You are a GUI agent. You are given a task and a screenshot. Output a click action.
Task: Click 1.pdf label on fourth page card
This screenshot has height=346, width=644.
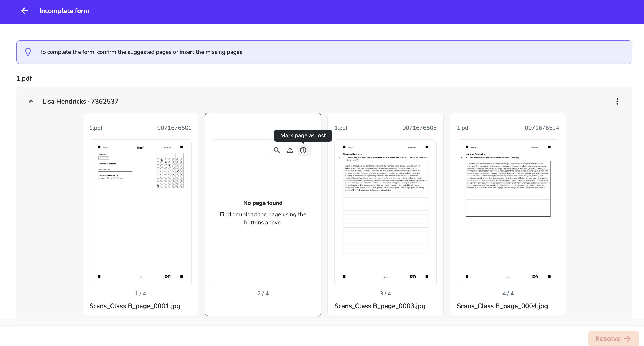click(x=464, y=128)
